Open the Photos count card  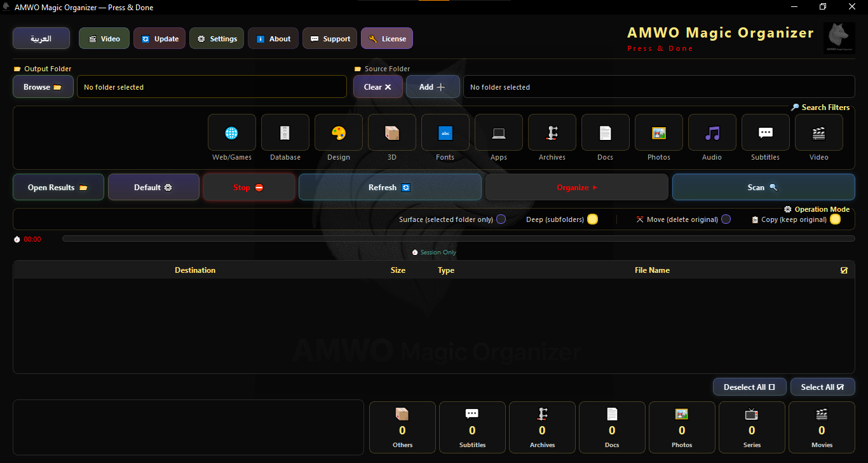click(682, 427)
